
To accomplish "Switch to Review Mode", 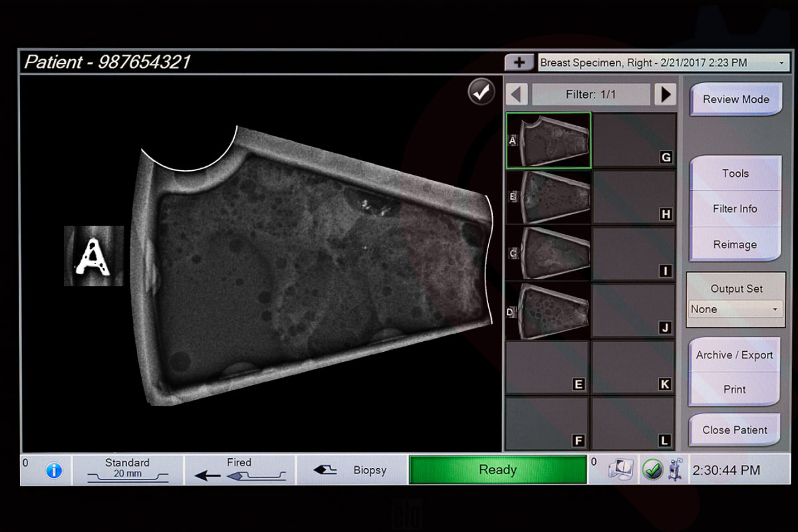I will point(735,100).
